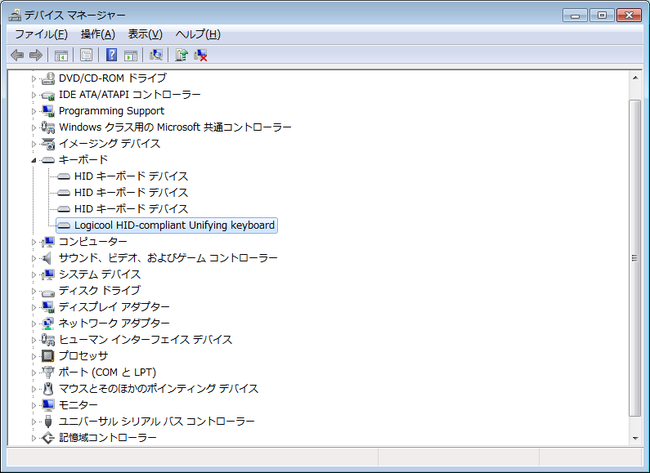This screenshot has width=650, height=473.
Task: Close the Device Manager window
Action: coord(629,15)
